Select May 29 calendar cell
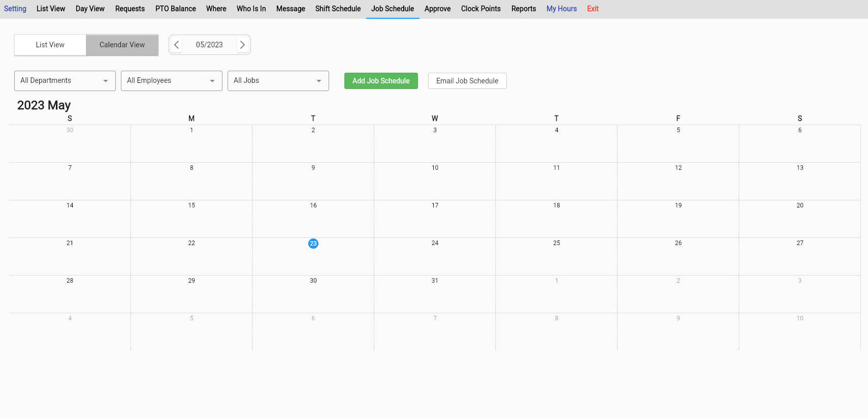This screenshot has width=868, height=419. (191, 294)
